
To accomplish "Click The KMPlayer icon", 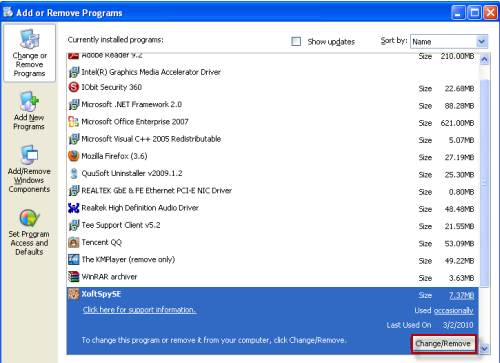I will (x=74, y=260).
